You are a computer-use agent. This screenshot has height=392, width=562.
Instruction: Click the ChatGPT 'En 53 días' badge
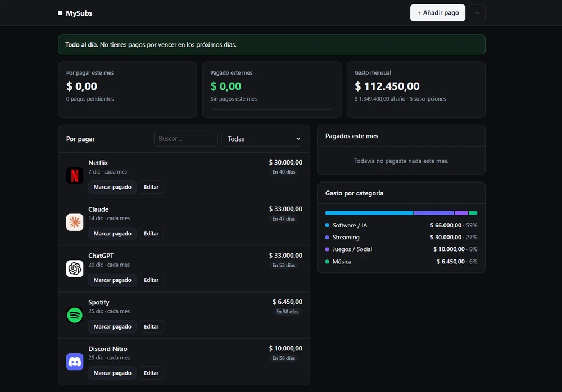(284, 265)
